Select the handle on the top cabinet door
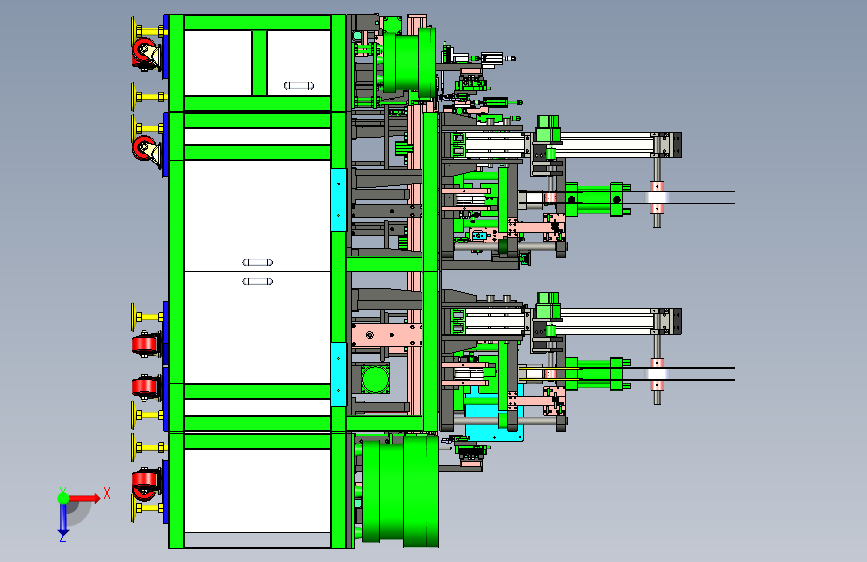The width and height of the screenshot is (867, 562). point(299,86)
